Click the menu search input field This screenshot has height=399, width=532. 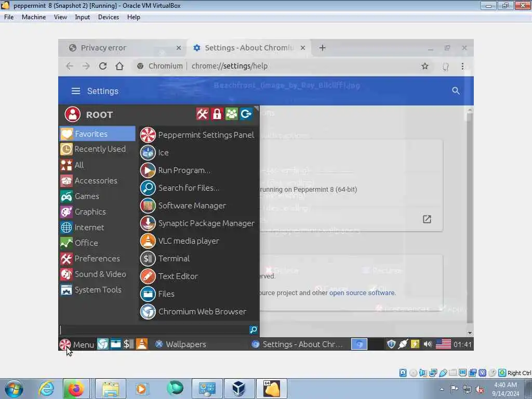[x=154, y=329]
